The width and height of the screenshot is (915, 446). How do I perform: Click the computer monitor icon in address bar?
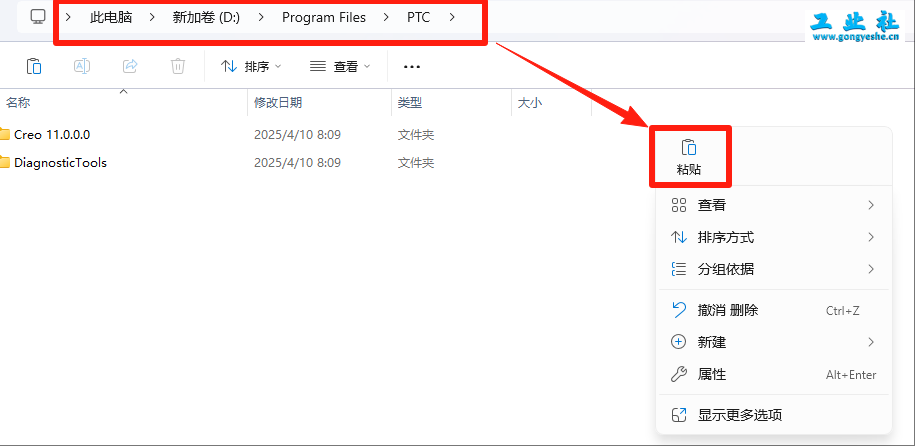38,17
